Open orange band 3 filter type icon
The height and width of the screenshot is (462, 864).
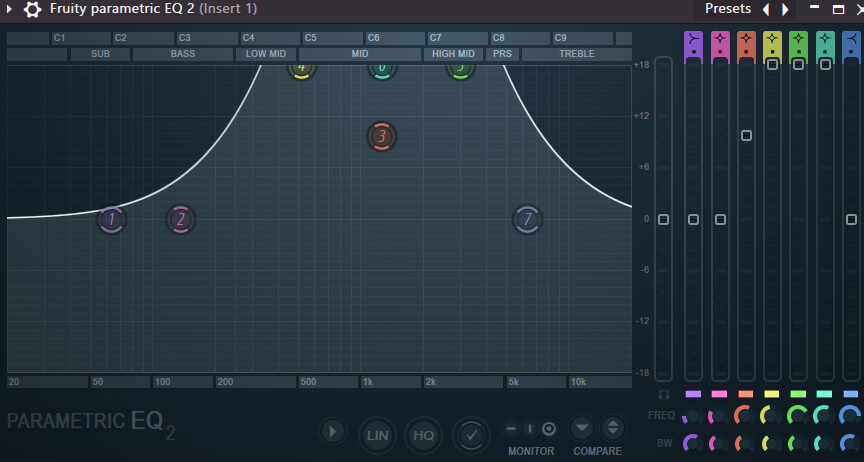746,39
